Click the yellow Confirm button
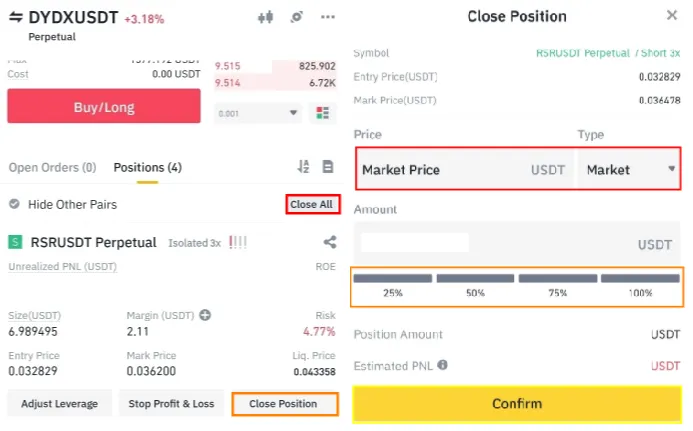Screen dimensions: 693x431 [517, 404]
